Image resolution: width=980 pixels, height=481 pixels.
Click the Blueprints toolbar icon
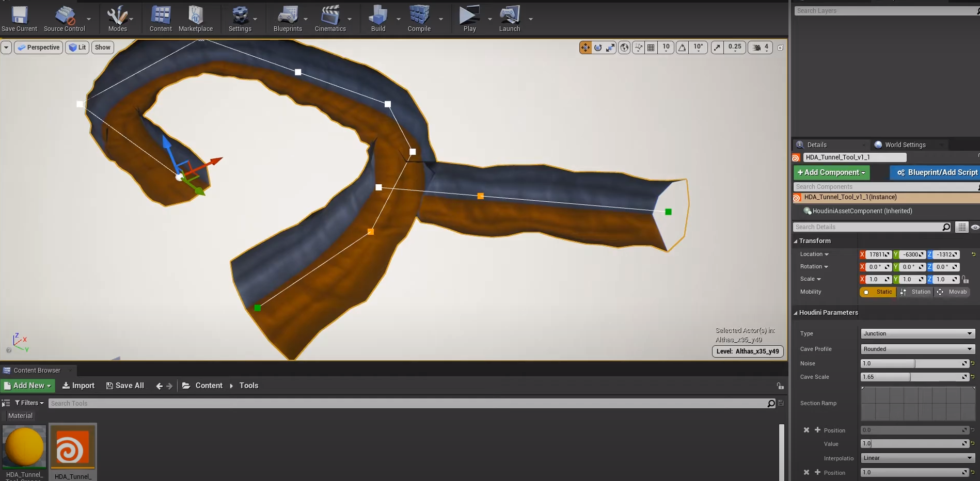point(288,19)
